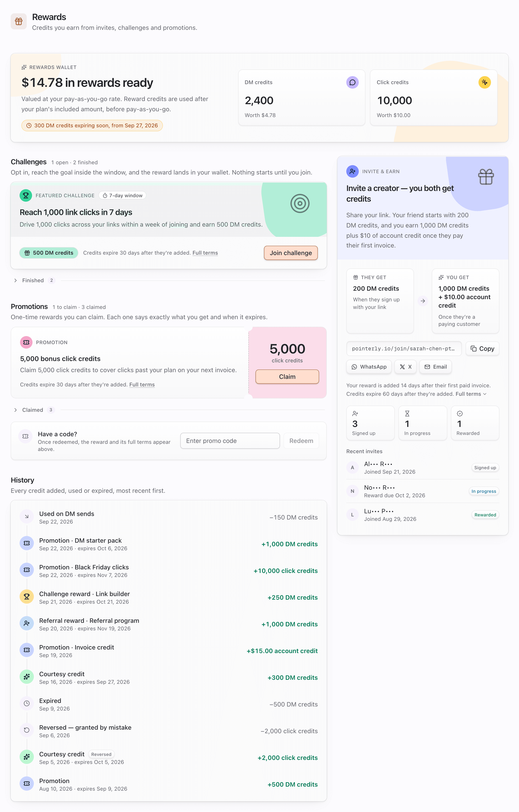
Task: Click the featured challenge trophy icon
Action: [26, 196]
